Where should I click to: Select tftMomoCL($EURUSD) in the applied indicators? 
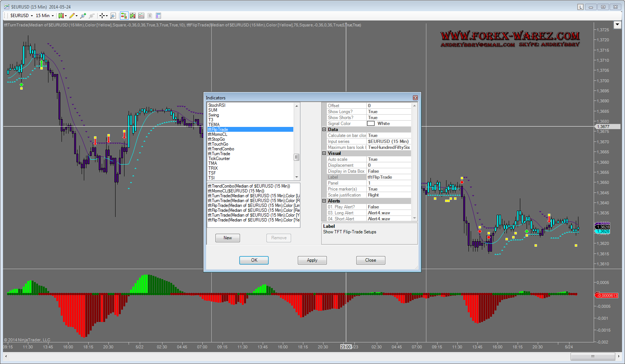236,191
